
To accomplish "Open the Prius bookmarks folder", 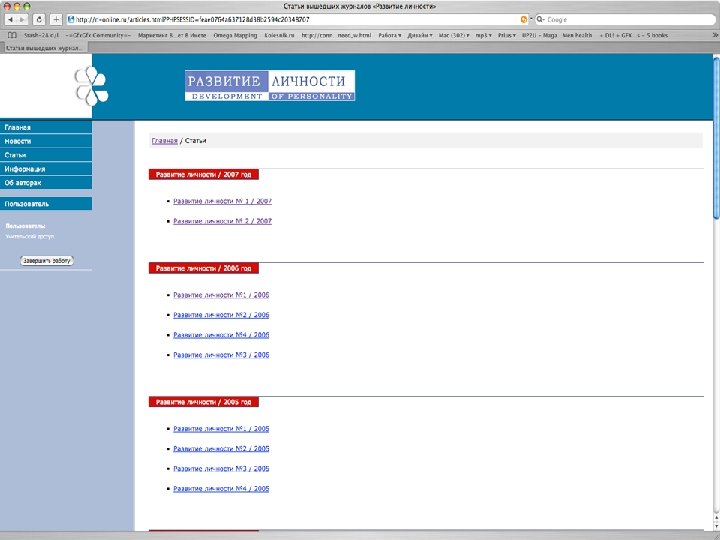I will pos(506,35).
